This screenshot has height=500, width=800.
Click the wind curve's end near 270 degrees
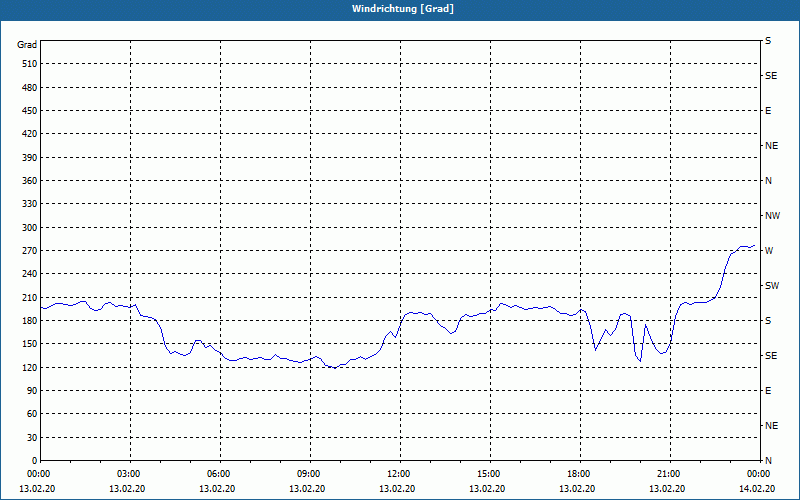pos(754,245)
